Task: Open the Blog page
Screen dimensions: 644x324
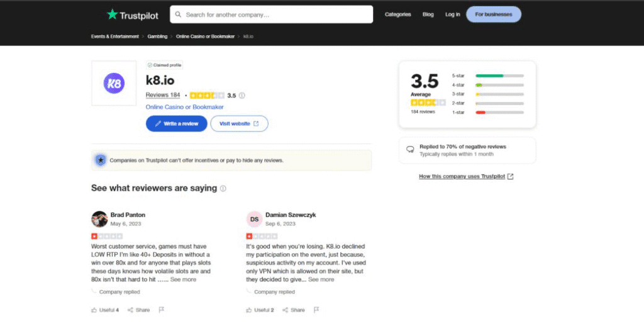Action: tap(428, 14)
